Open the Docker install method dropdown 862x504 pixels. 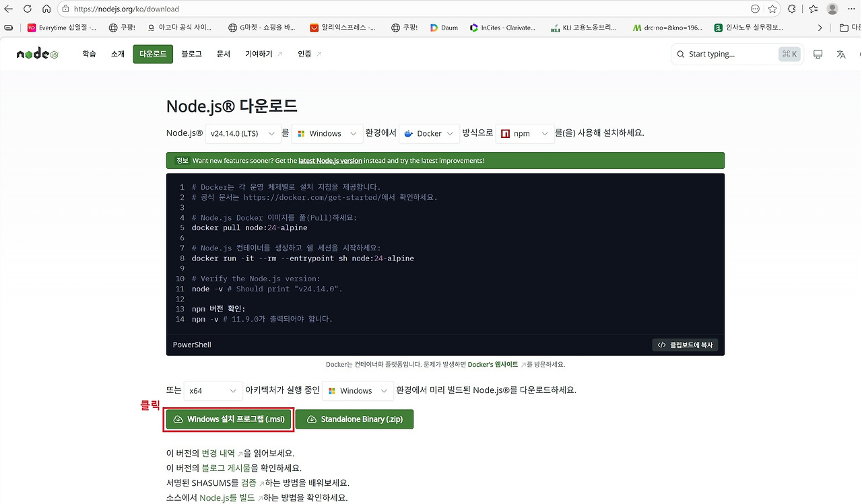429,133
